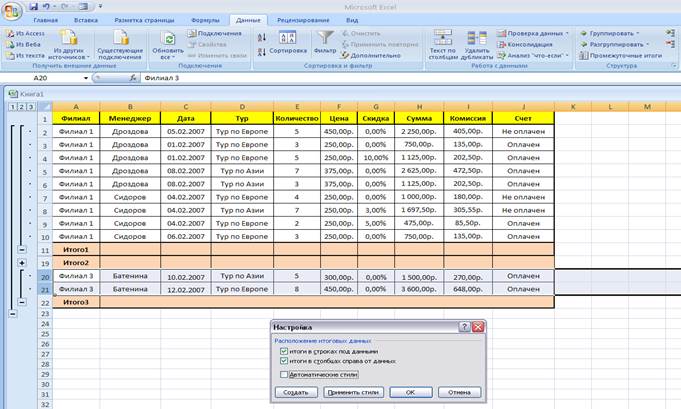Sort ascending A to Z
Viewport: 681px width, 409px height.
[x=261, y=38]
